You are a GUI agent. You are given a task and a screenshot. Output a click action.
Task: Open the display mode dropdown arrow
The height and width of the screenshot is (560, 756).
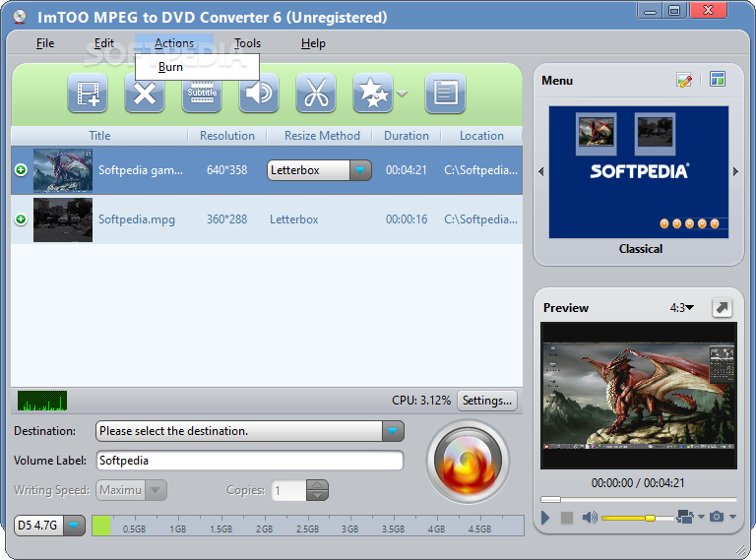click(x=701, y=517)
